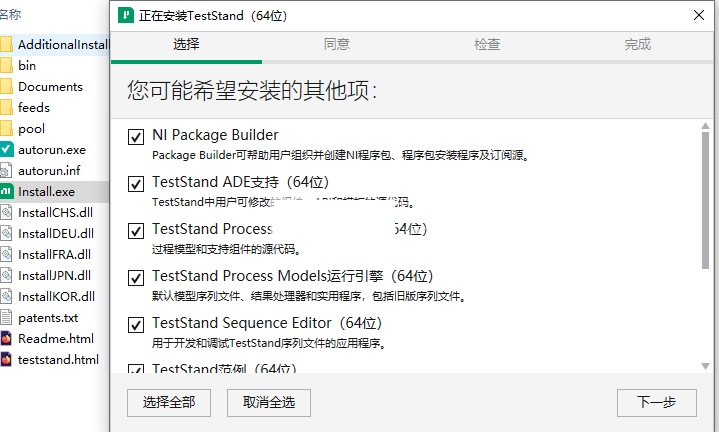
Task: Click the Package Builder description text
Action: point(341,155)
